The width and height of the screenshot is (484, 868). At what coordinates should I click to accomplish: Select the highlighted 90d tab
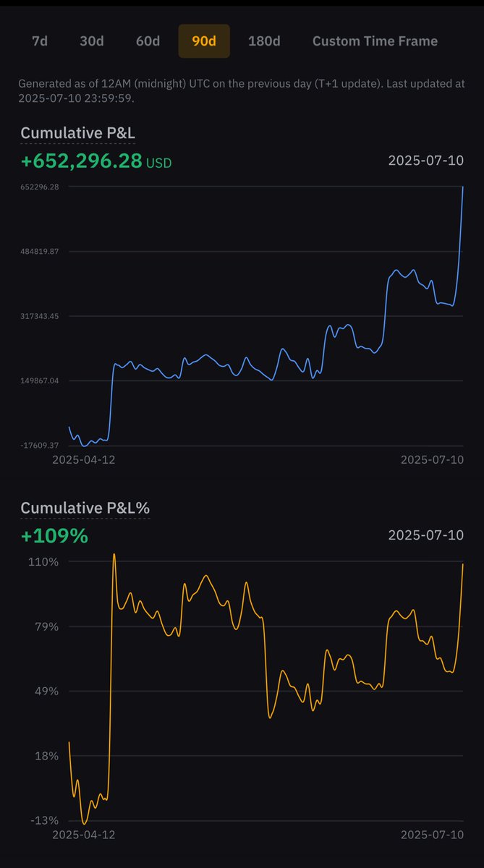click(204, 41)
